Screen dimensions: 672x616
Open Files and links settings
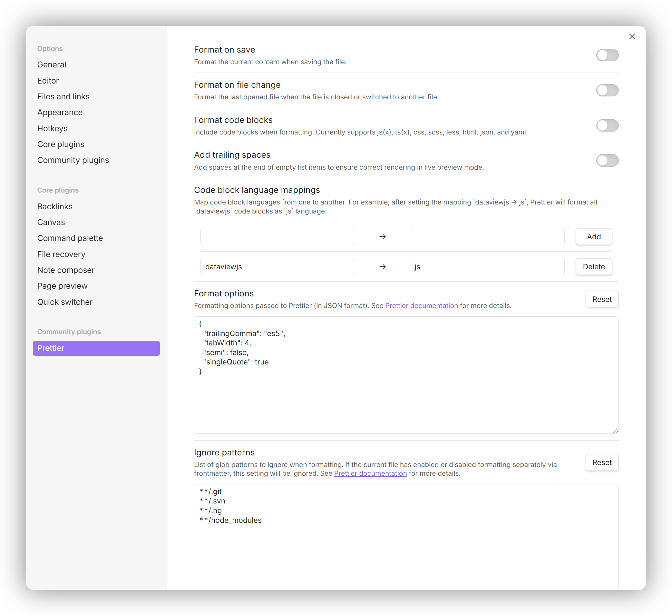63,96
